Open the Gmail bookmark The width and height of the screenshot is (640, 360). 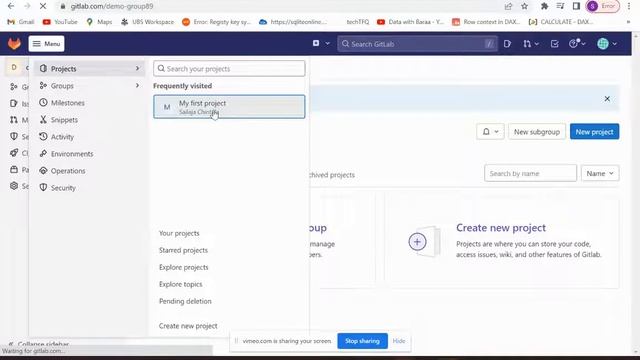21,22
